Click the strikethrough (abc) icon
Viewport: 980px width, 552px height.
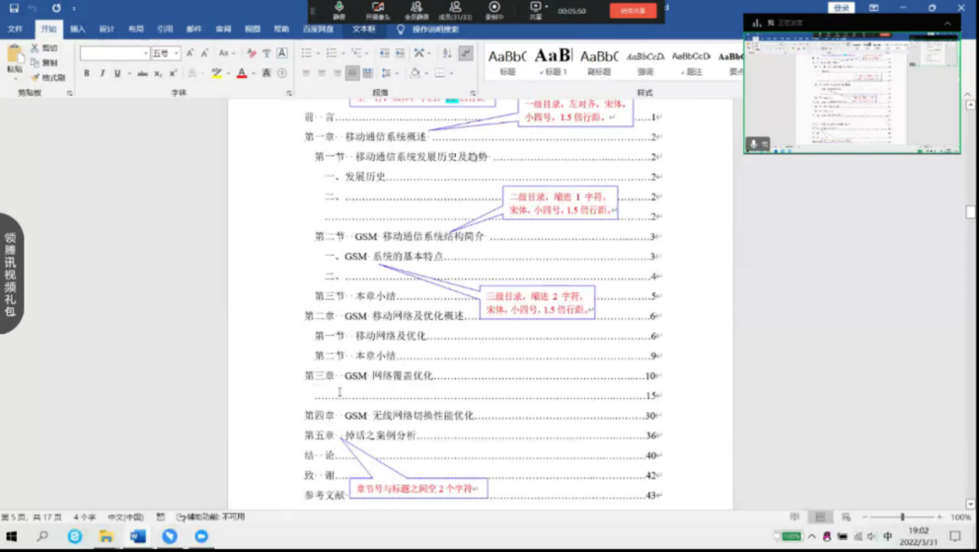coord(142,73)
